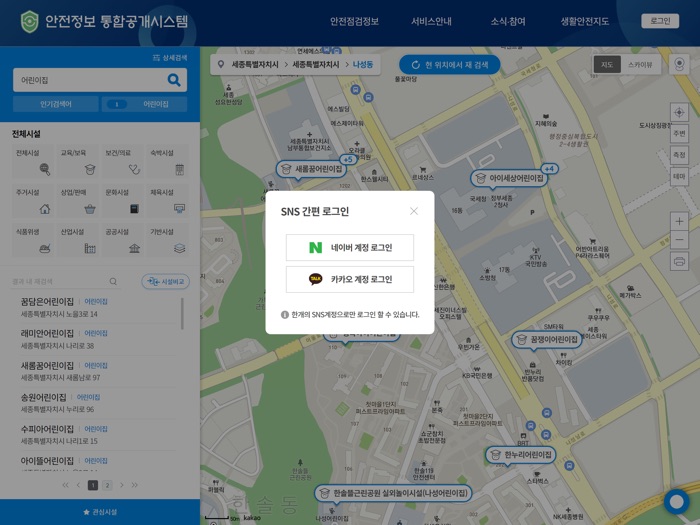Click the 한누리어린이집 map marker
Viewport: 700px width, 525px height.
click(521, 455)
